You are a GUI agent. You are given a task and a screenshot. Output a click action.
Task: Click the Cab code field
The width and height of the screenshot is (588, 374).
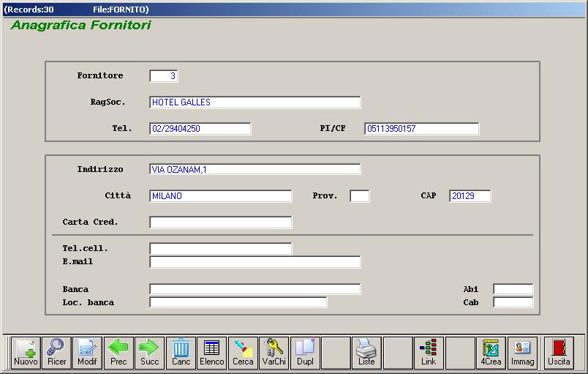(513, 302)
